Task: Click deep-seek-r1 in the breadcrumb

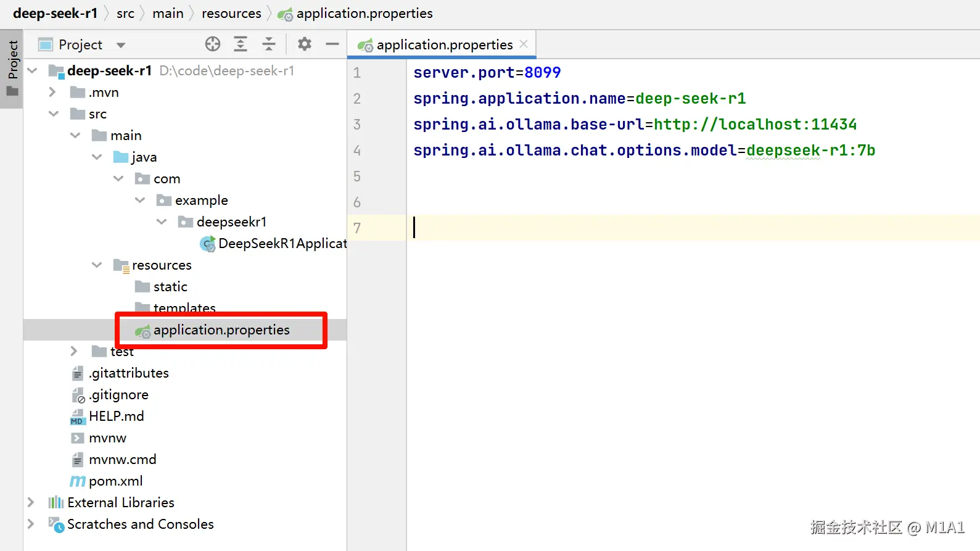Action: (55, 13)
